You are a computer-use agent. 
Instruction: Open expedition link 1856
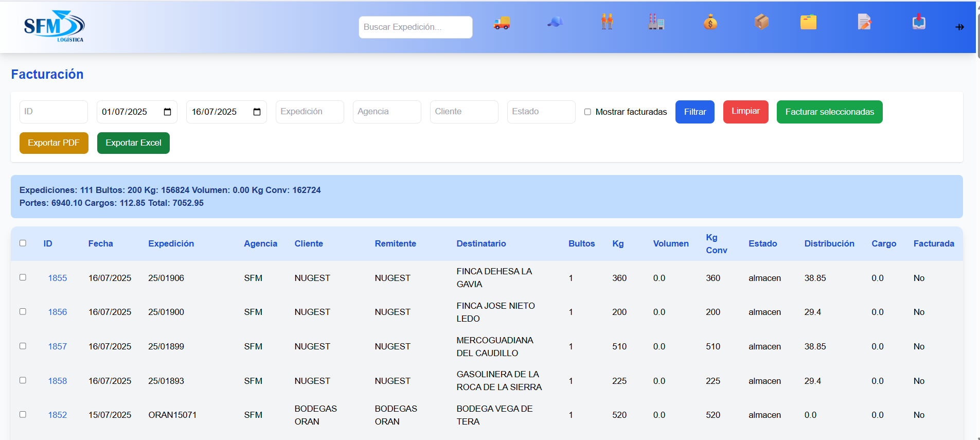pyautogui.click(x=58, y=312)
